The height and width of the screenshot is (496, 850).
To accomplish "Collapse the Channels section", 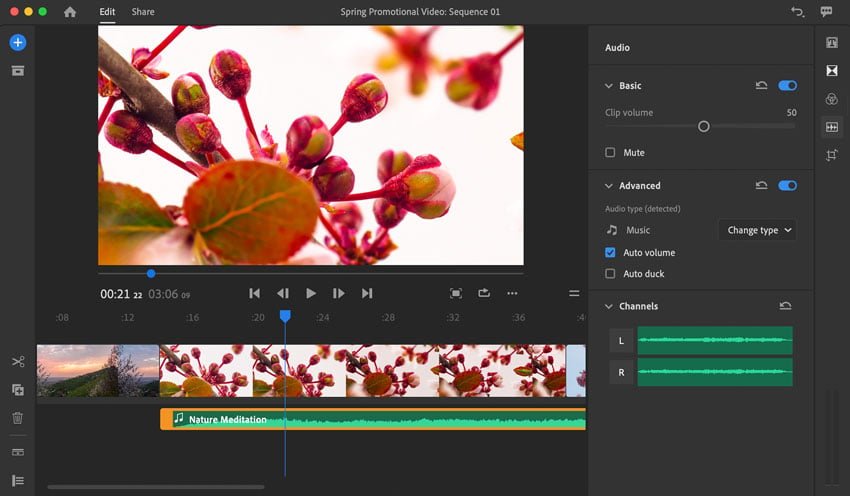I will (609, 306).
